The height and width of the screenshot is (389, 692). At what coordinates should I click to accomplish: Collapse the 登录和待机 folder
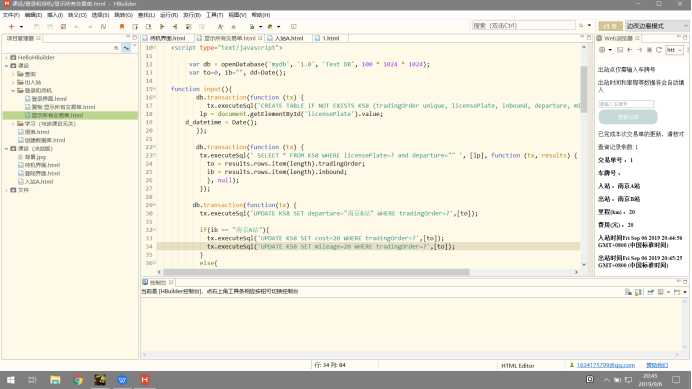click(13, 91)
